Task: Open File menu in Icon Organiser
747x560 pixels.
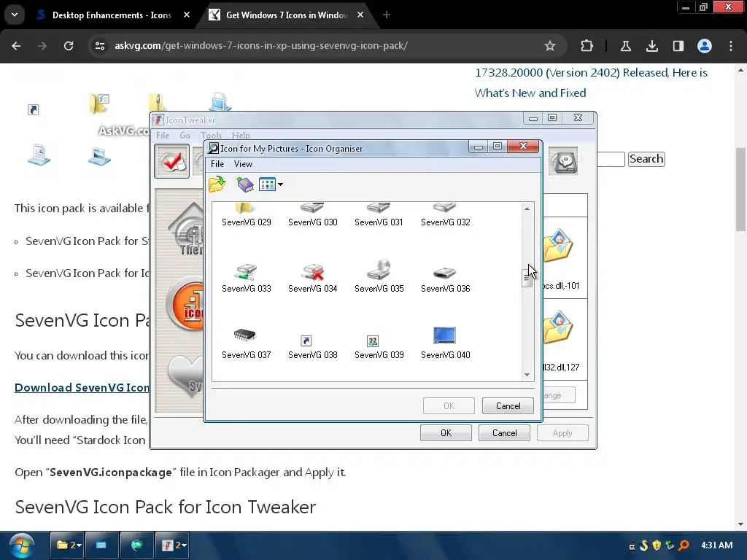Action: tap(217, 164)
